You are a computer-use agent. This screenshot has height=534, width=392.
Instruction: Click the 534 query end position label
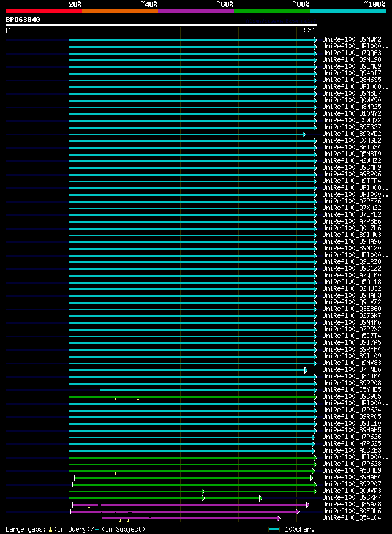309,30
